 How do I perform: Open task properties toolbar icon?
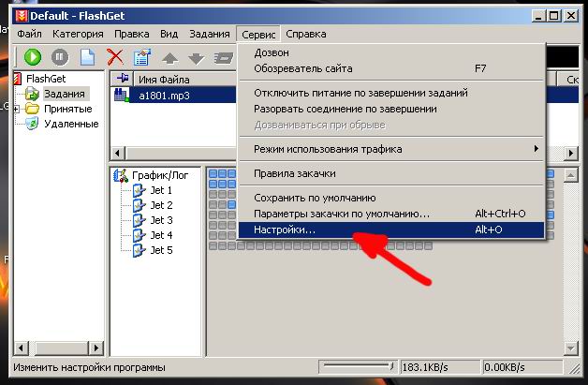coord(142,57)
